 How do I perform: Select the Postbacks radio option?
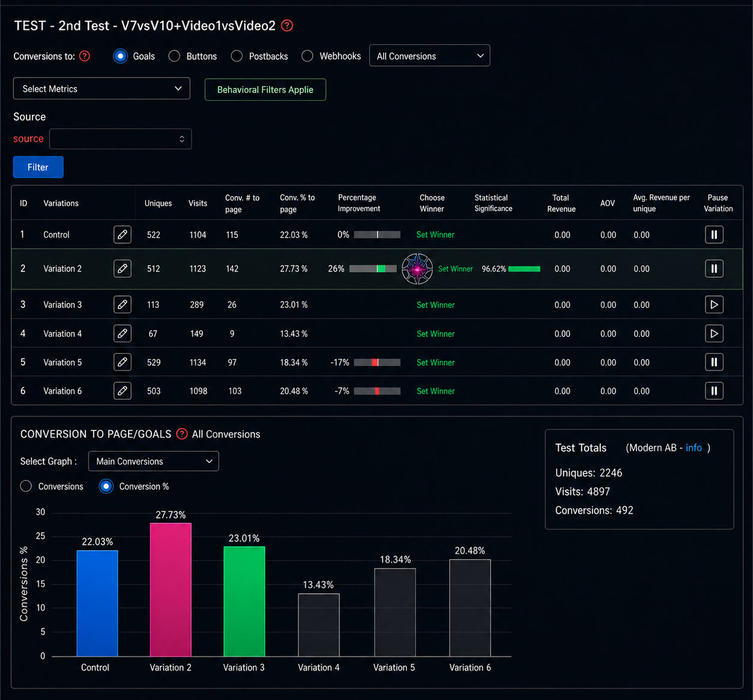(x=237, y=56)
